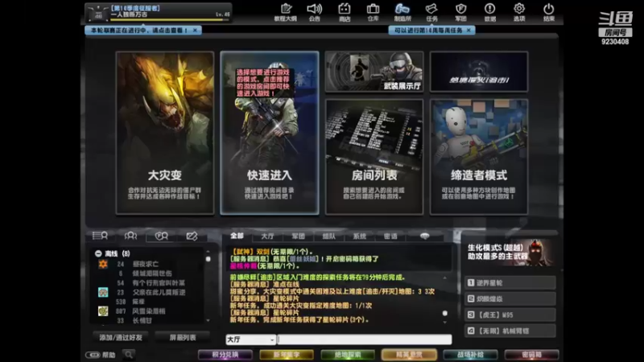Open the 仓库 inventory briefcase icon
644x362 pixels.
[373, 12]
